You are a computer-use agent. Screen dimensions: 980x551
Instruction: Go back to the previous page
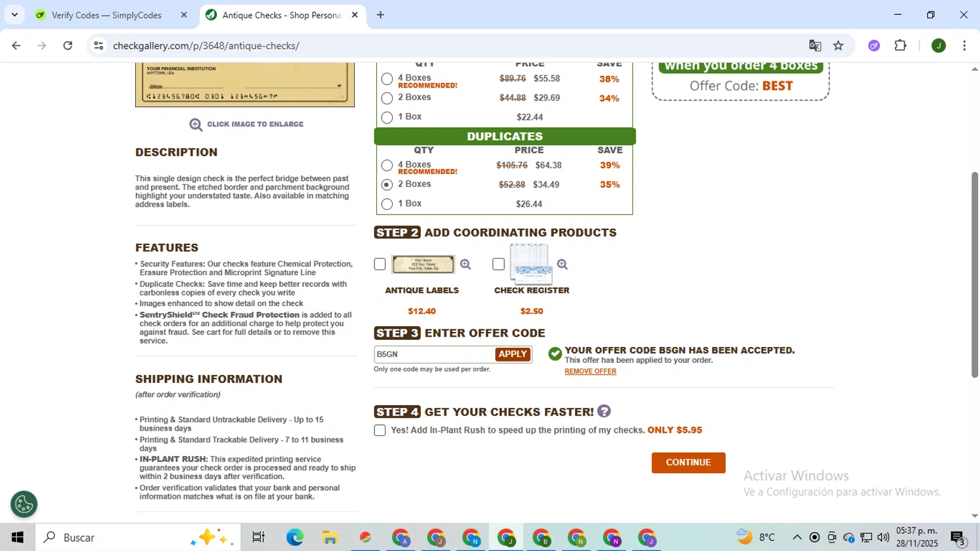pos(16,46)
